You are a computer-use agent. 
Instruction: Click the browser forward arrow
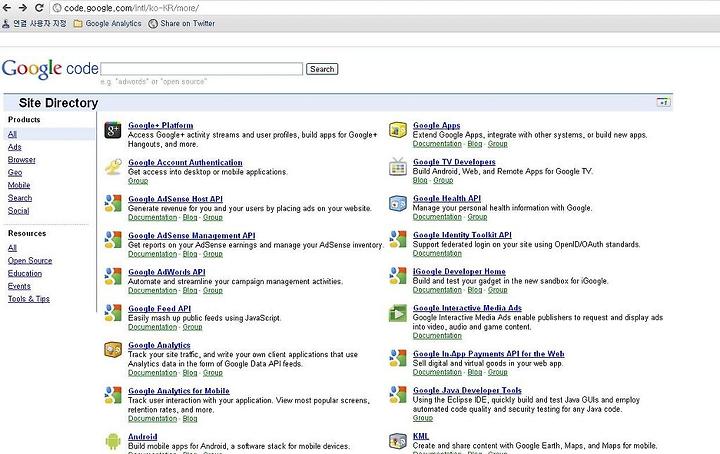[22, 8]
